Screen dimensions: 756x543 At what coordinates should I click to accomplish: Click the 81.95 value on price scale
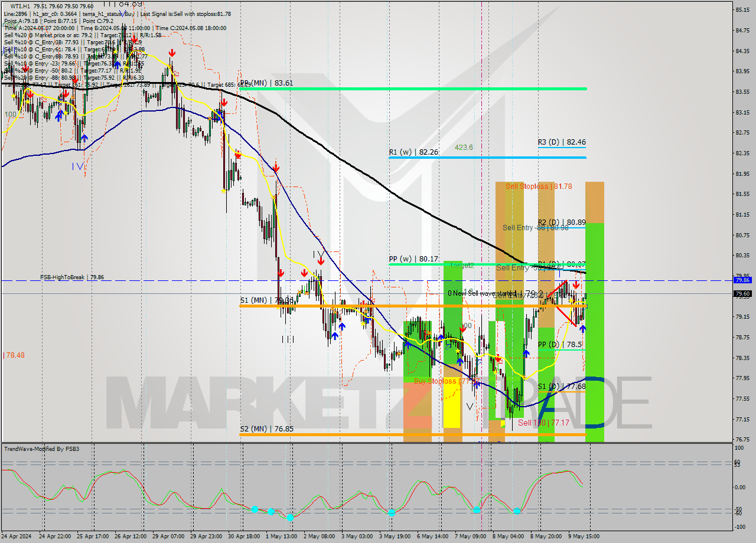point(742,174)
